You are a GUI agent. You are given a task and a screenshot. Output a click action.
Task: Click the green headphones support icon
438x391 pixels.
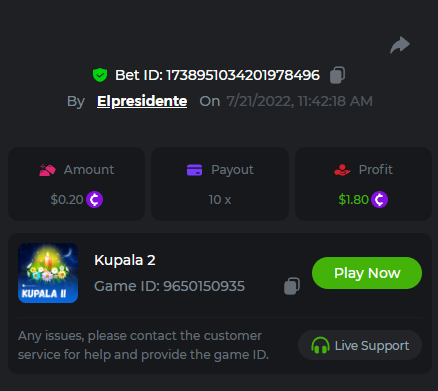tap(320, 345)
